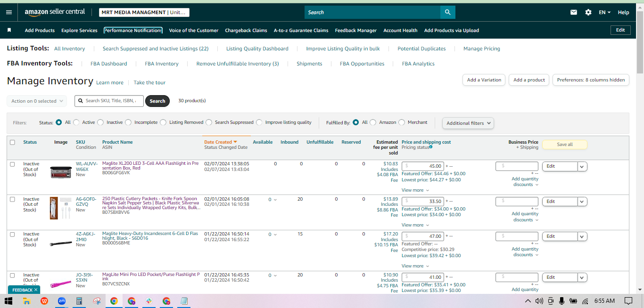Open the Windows Start menu
Image resolution: width=644 pixels, height=308 pixels.
(x=8, y=301)
